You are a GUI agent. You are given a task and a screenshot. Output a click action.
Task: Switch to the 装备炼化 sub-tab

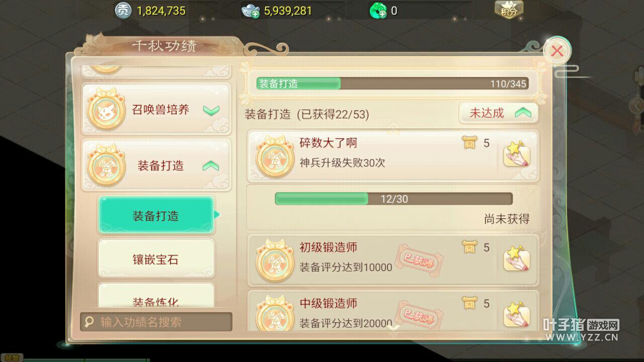pyautogui.click(x=156, y=297)
